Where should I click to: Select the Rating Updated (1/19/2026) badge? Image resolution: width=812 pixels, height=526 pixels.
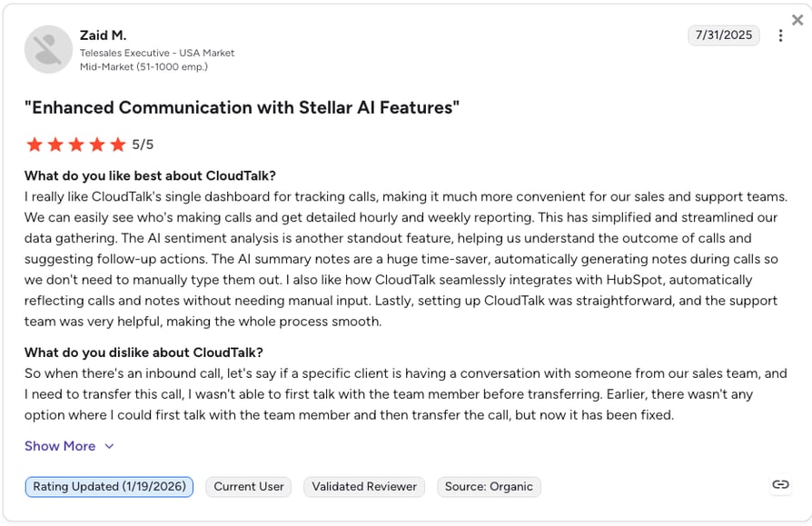tap(109, 487)
